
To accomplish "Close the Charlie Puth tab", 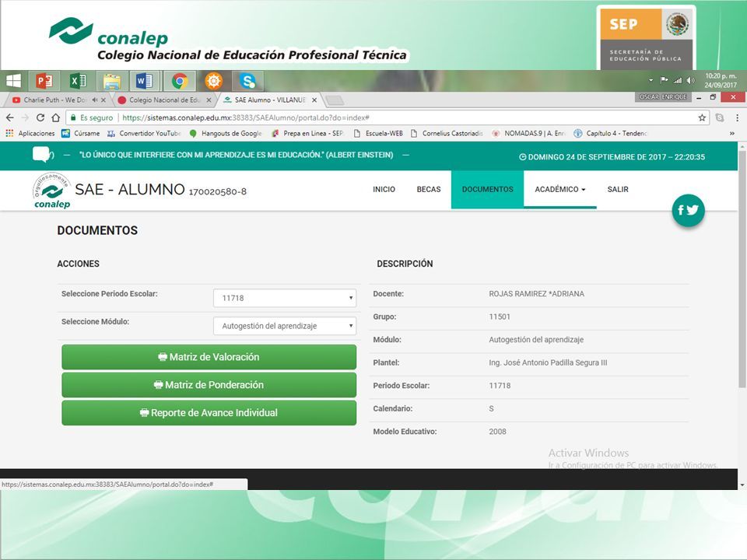I will click(x=103, y=100).
